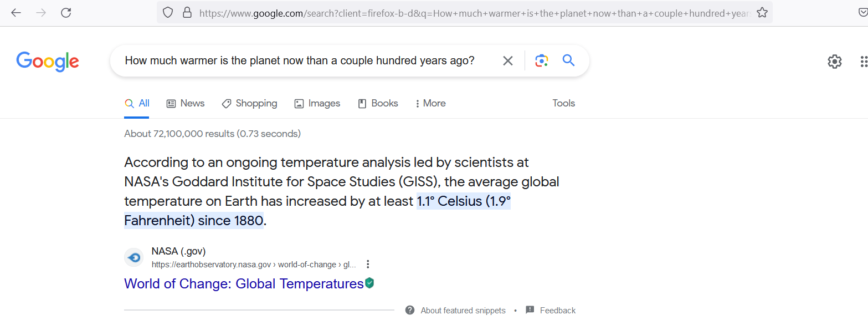The image size is (868, 320).
Task: Go back using browser back arrow
Action: click(x=16, y=12)
